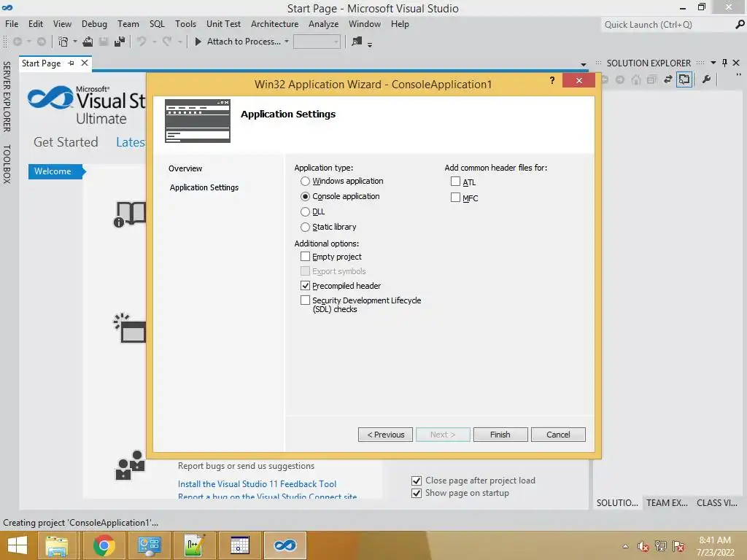This screenshot has height=560, width=747.
Task: Open File Explorer from the taskbar
Action: (x=57, y=545)
